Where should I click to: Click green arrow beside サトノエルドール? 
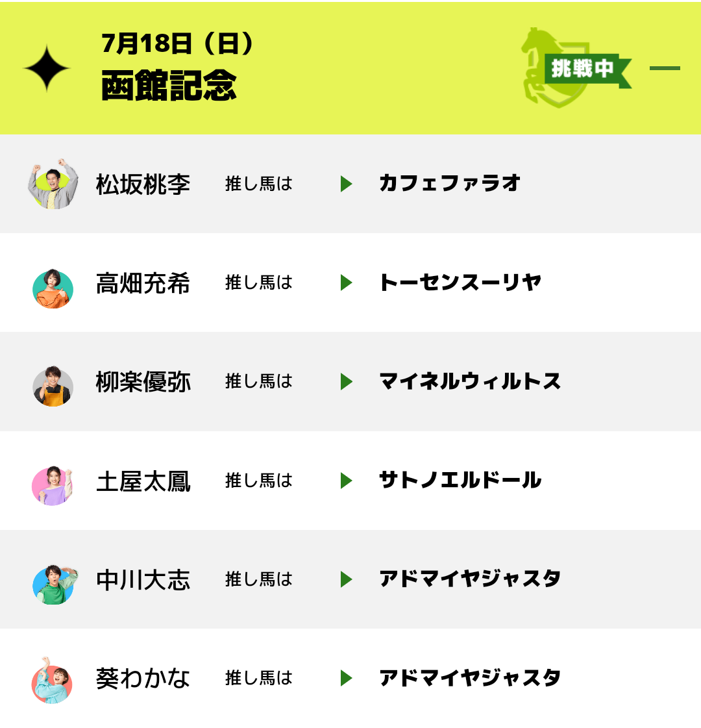pyautogui.click(x=346, y=481)
